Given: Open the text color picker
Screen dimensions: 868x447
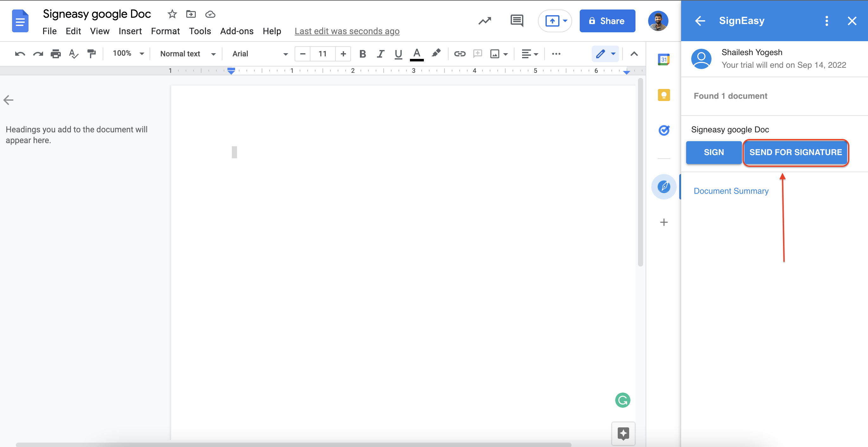Looking at the screenshot, I should coord(417,54).
